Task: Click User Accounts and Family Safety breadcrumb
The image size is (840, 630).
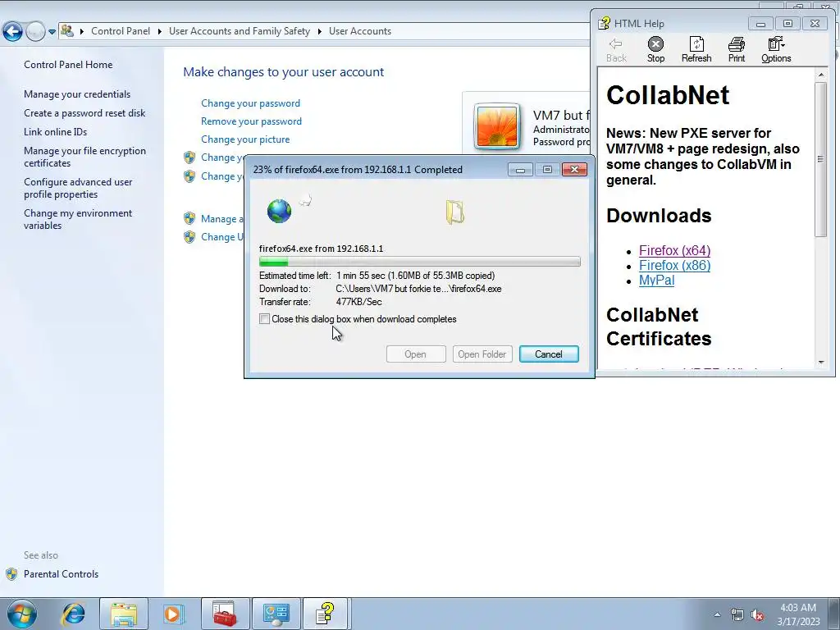Action: coord(240,31)
